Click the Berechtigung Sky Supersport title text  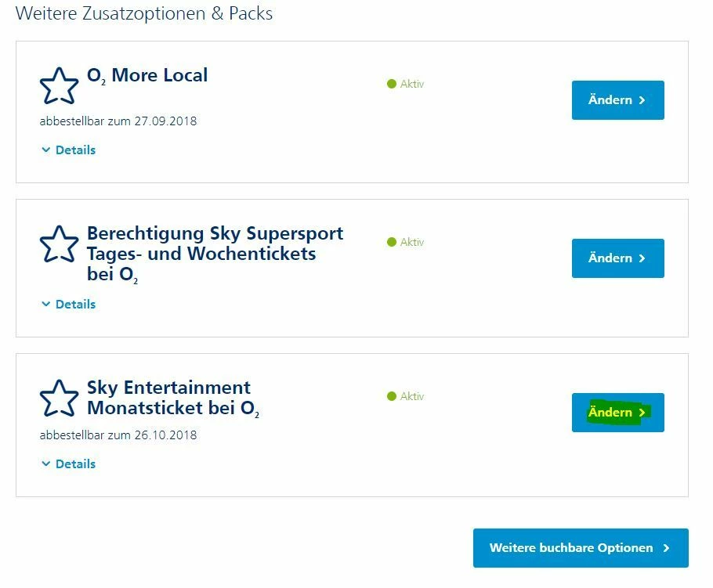click(215, 254)
